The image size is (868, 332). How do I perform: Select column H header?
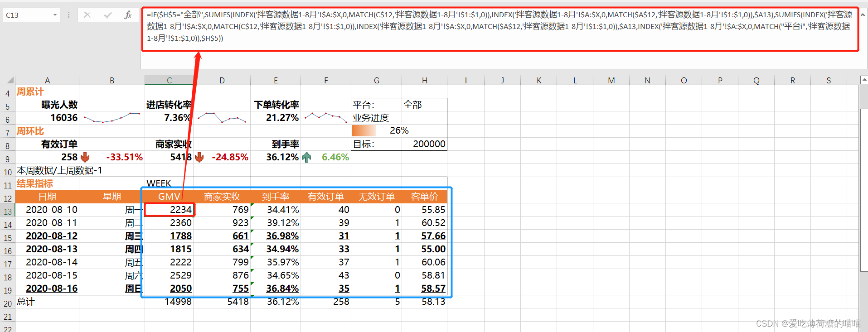(x=424, y=81)
